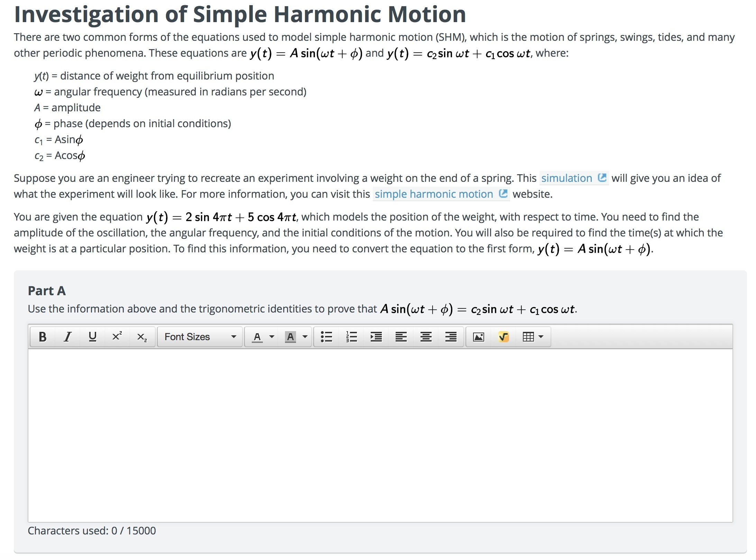
Task: Open the insert table dropdown
Action: click(533, 337)
